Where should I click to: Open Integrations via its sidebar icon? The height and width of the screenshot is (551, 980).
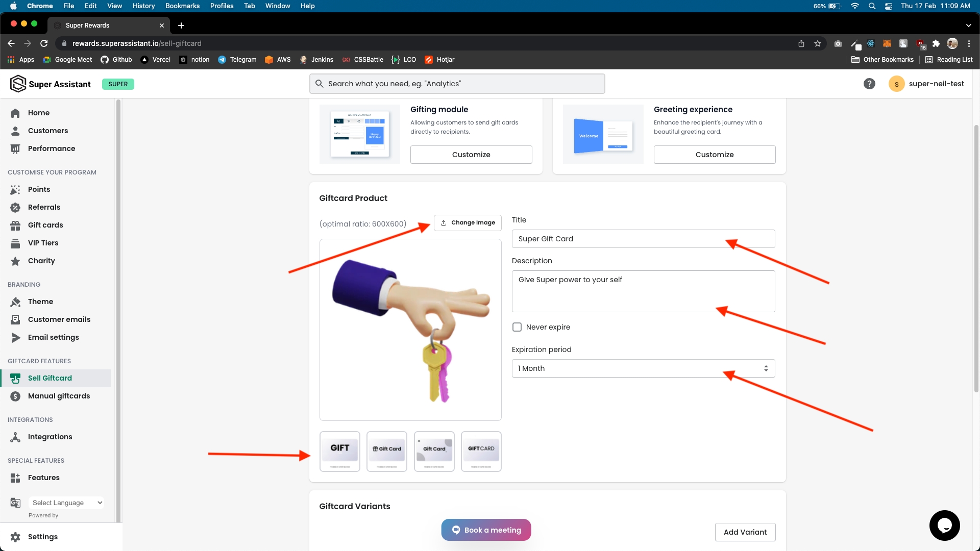pyautogui.click(x=15, y=437)
